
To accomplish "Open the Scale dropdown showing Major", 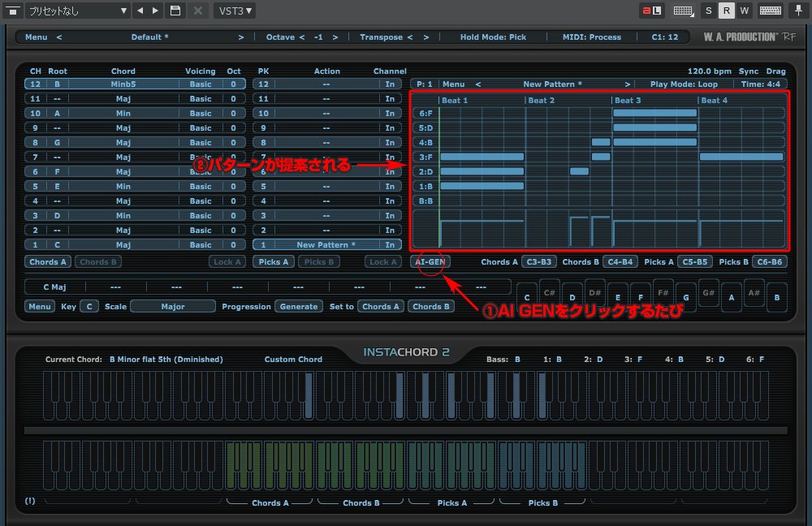I will click(x=173, y=307).
